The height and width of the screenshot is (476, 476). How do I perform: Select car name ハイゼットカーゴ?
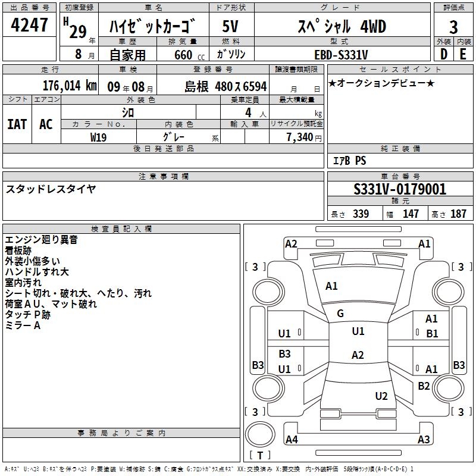[154, 26]
